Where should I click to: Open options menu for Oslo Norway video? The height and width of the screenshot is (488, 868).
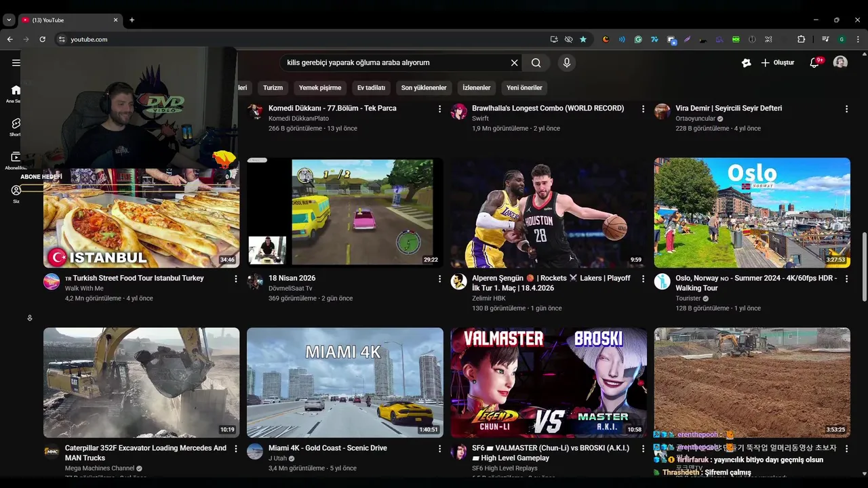click(846, 279)
